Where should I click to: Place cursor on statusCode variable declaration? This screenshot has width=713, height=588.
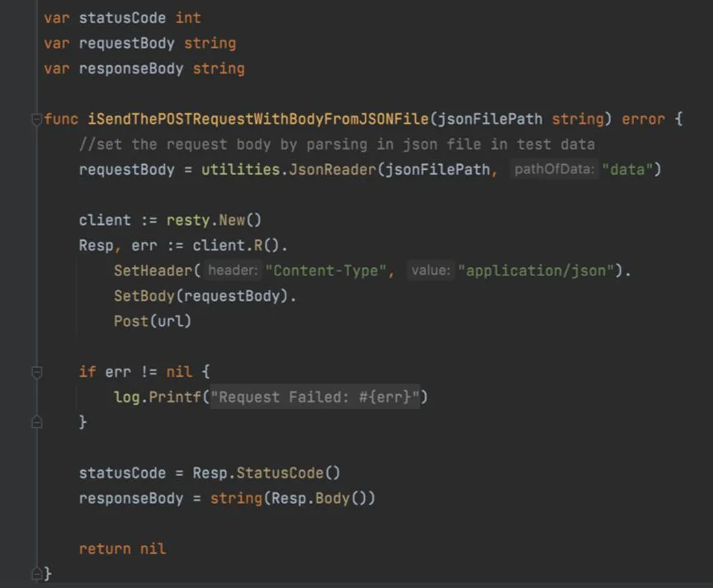tap(122, 18)
